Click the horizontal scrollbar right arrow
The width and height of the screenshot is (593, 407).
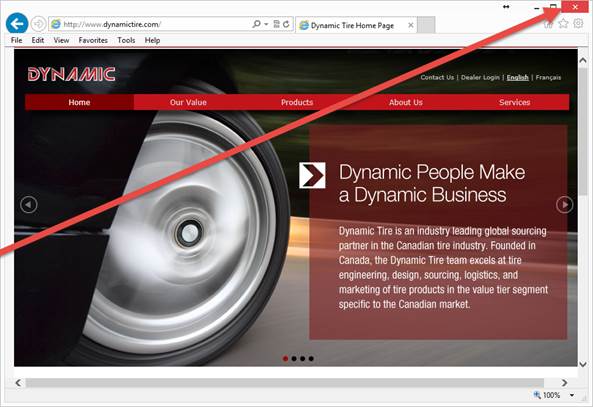coord(564,383)
